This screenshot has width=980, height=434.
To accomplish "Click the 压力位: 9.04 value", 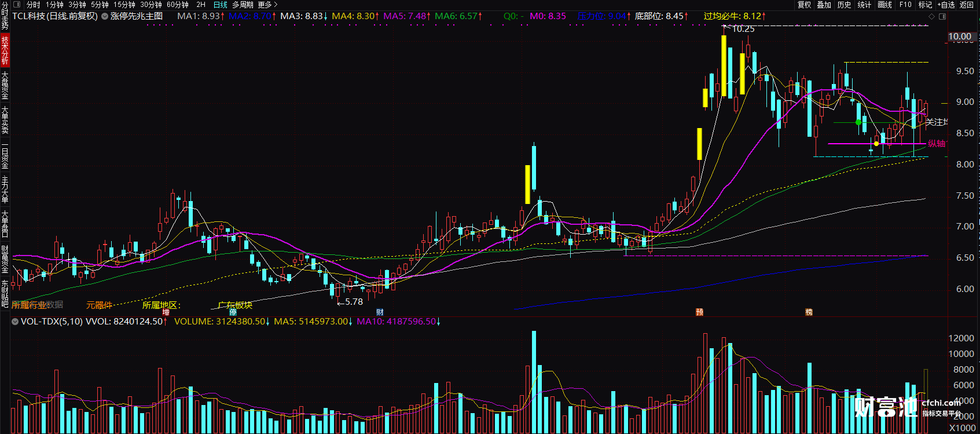I will tap(604, 16).
